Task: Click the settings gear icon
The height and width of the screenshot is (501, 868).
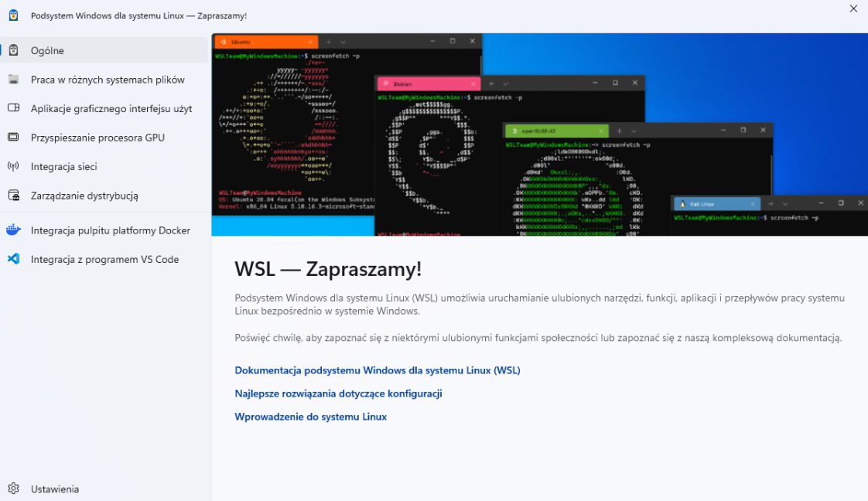Action: tap(13, 489)
